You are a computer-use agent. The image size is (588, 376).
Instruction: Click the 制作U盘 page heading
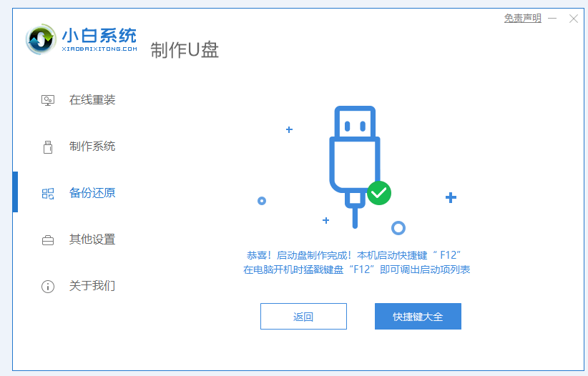click(185, 50)
